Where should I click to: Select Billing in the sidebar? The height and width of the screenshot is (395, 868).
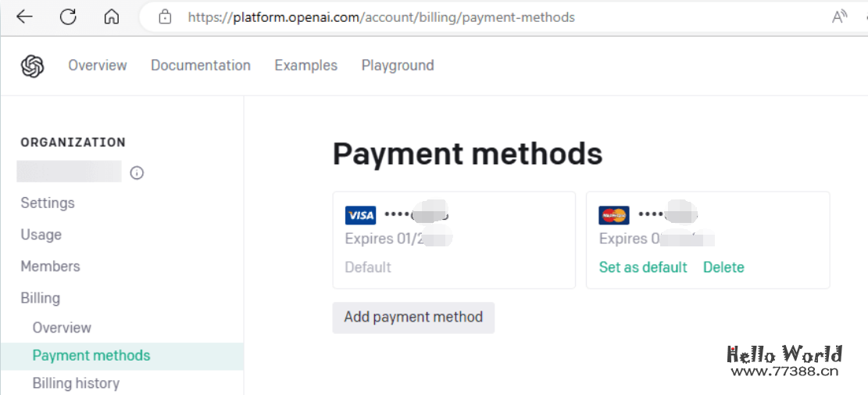[x=40, y=298]
